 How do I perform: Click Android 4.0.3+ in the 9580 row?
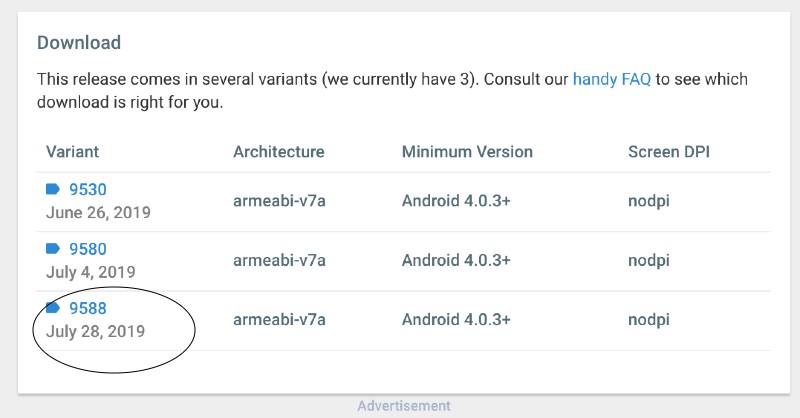456,260
